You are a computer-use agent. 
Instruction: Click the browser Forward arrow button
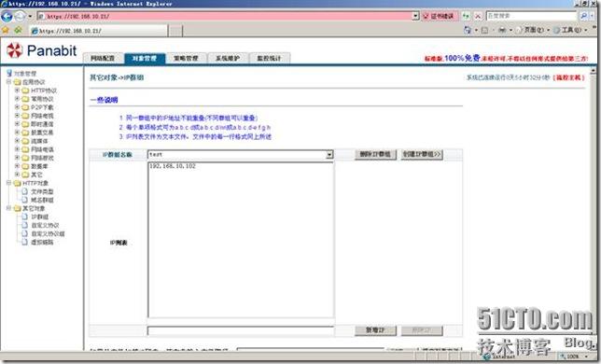click(20, 16)
